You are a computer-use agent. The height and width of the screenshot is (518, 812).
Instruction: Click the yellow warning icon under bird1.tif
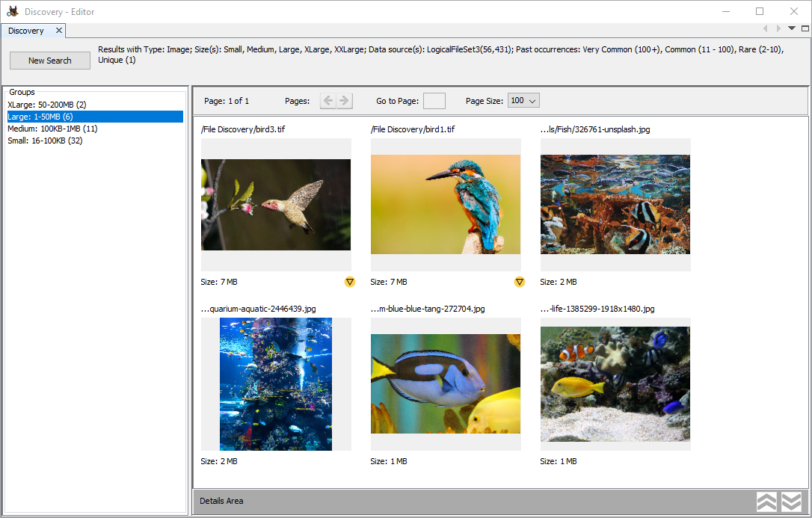click(x=520, y=282)
